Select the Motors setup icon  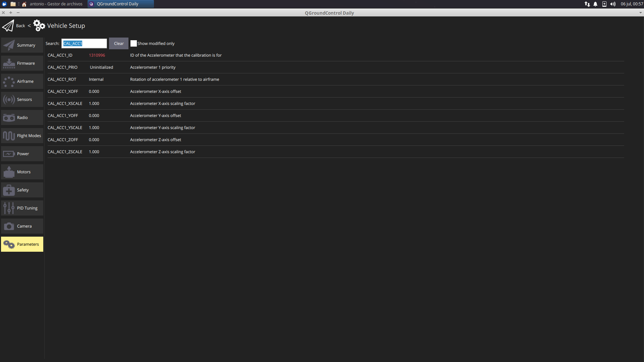(x=22, y=172)
